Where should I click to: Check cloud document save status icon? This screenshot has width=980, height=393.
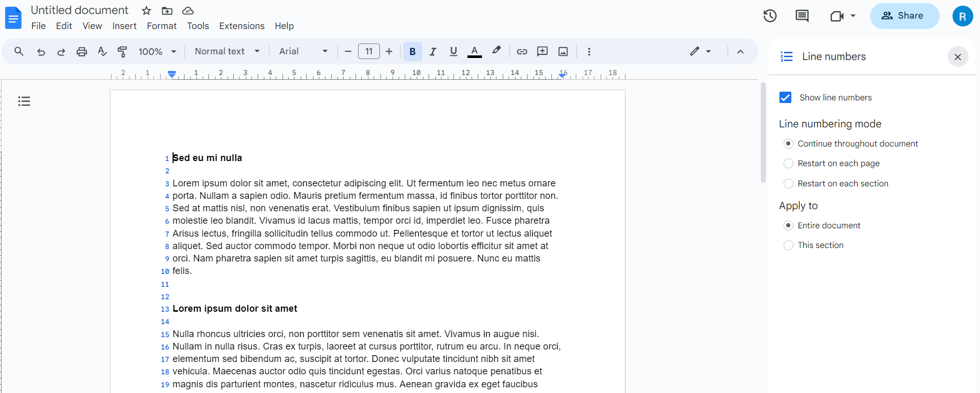tap(188, 10)
